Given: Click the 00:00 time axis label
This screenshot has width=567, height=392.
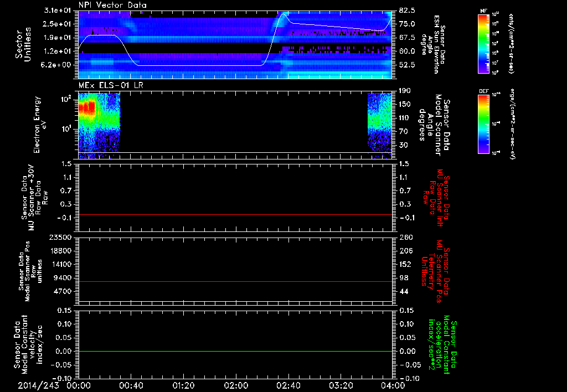Looking at the screenshot, I should click(x=79, y=385).
